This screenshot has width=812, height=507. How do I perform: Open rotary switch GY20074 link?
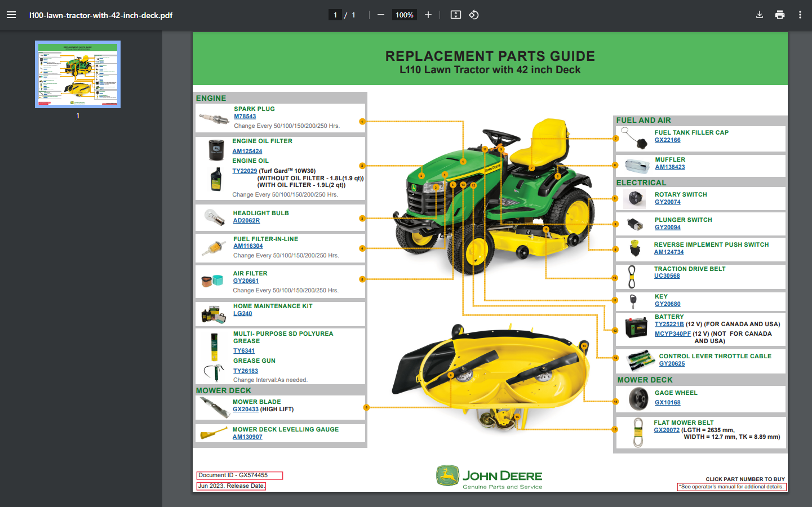tap(668, 202)
